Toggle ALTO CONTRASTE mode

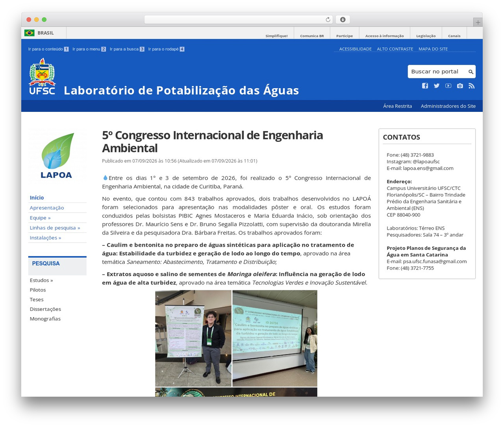click(x=395, y=49)
